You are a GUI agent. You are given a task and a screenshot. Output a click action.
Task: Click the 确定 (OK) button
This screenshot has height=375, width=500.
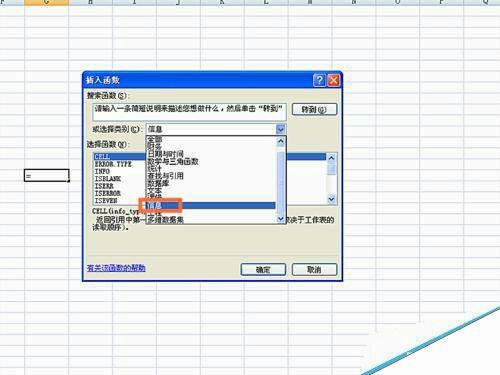point(263,269)
